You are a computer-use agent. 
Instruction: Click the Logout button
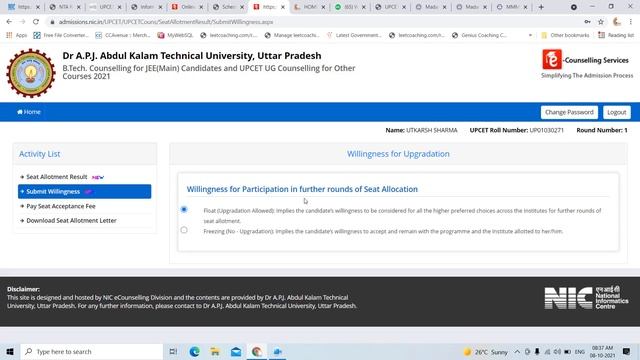tap(616, 112)
